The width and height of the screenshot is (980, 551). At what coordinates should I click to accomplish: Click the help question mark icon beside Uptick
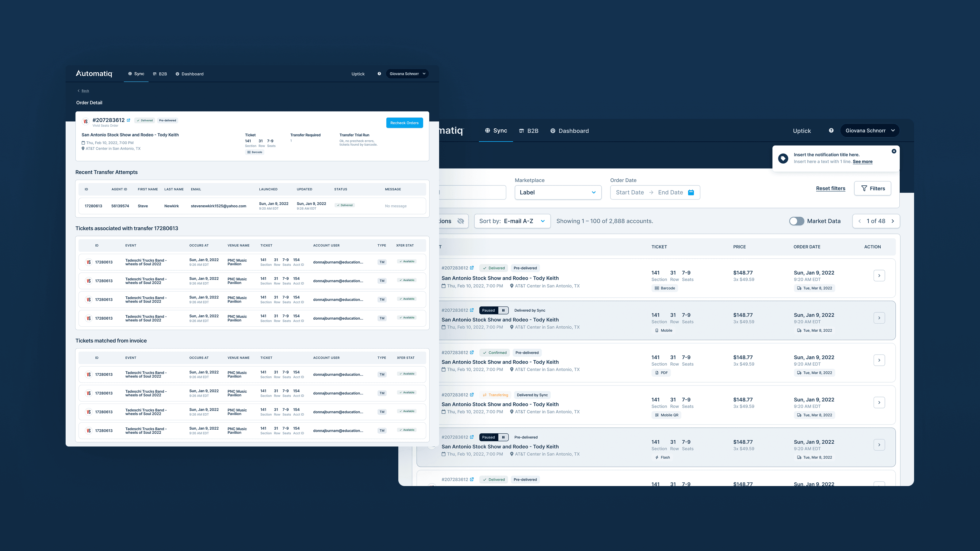click(831, 131)
